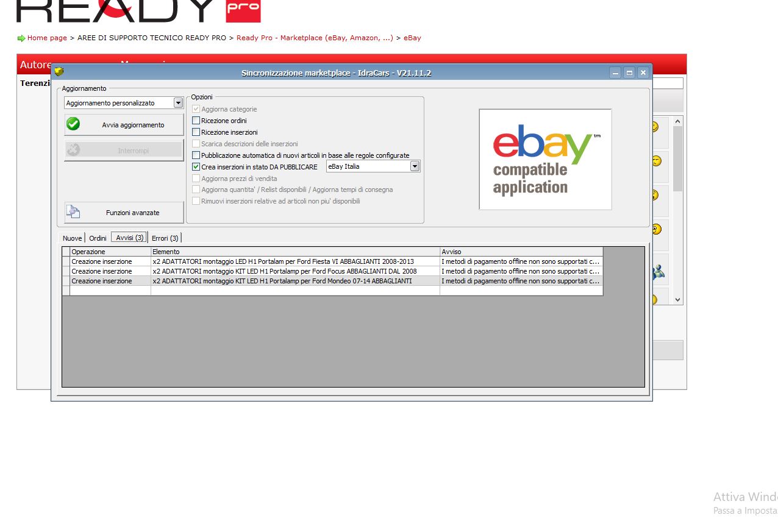The height and width of the screenshot is (532, 778).
Task: Toggle Aggiorna prezzi di vendita checkbox
Action: tap(196, 179)
